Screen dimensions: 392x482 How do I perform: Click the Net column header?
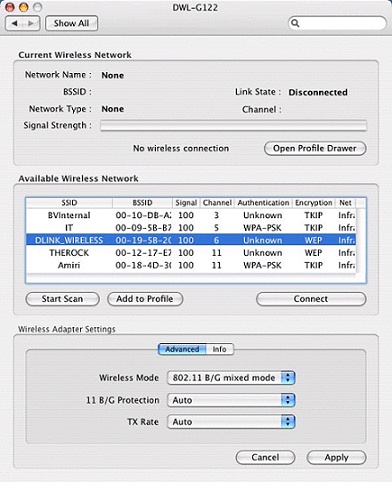click(345, 203)
